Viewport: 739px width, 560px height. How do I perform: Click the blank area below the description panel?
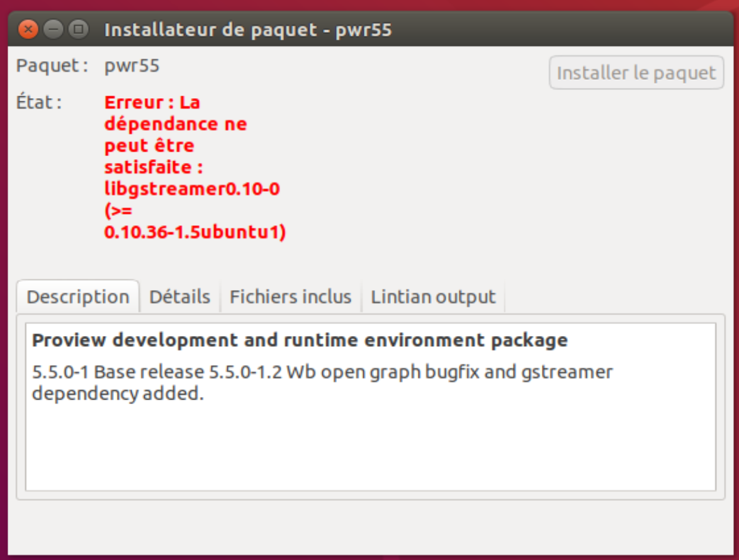click(x=370, y=527)
